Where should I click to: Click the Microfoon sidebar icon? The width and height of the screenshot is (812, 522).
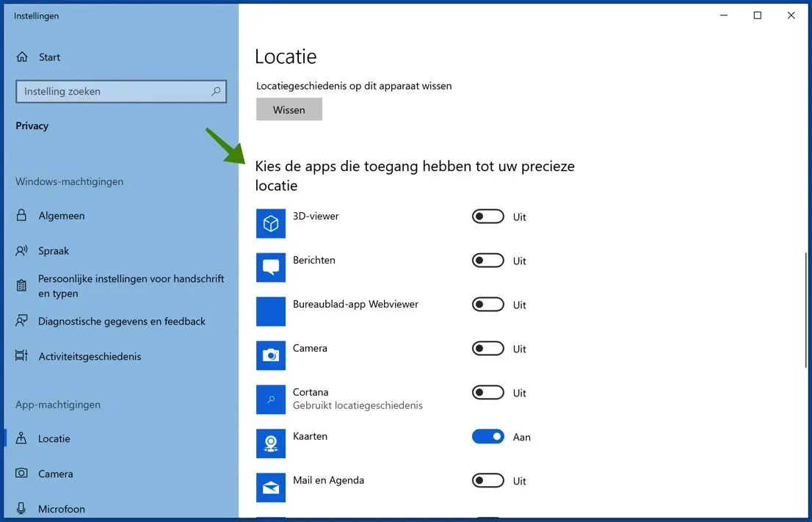coord(21,509)
